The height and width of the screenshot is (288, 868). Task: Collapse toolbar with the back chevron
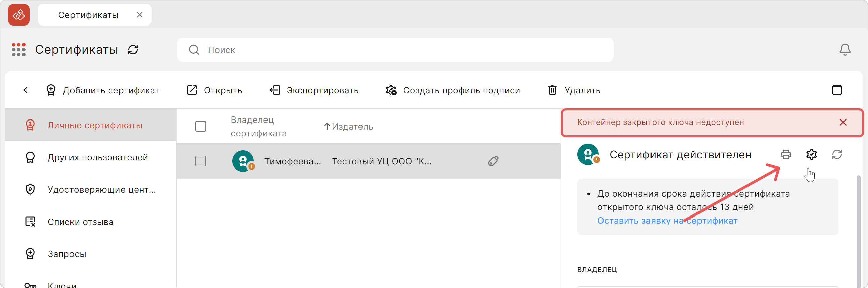[26, 90]
